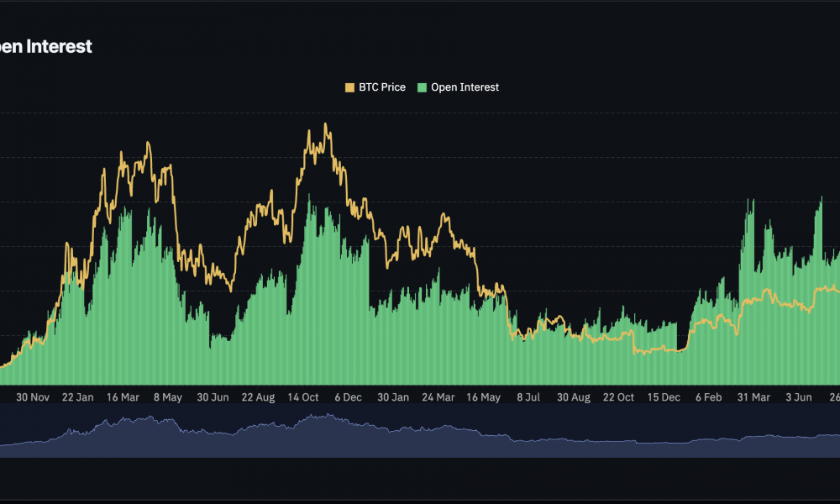Click the '30 Jun' axis date label
Viewport: 840px width, 504px height.
point(213,397)
